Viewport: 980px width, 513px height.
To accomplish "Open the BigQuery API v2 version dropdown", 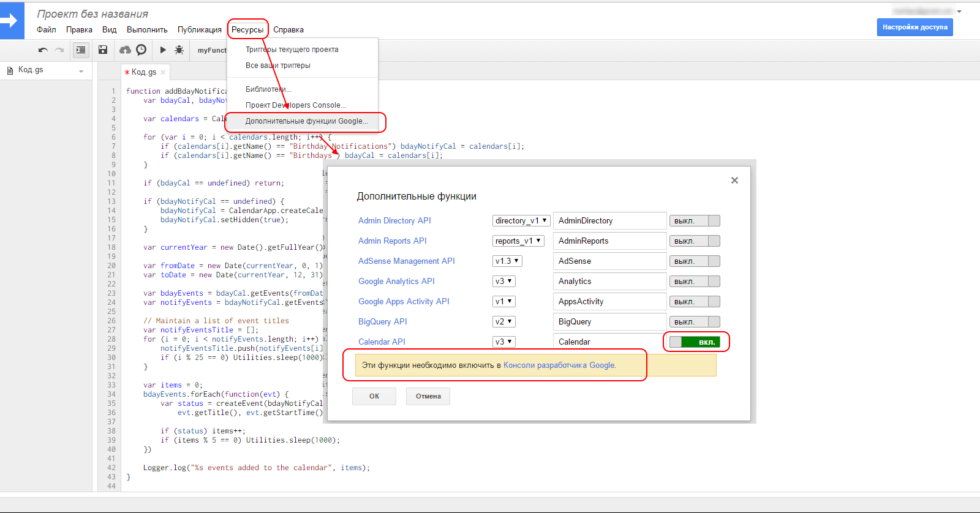I will (504, 321).
